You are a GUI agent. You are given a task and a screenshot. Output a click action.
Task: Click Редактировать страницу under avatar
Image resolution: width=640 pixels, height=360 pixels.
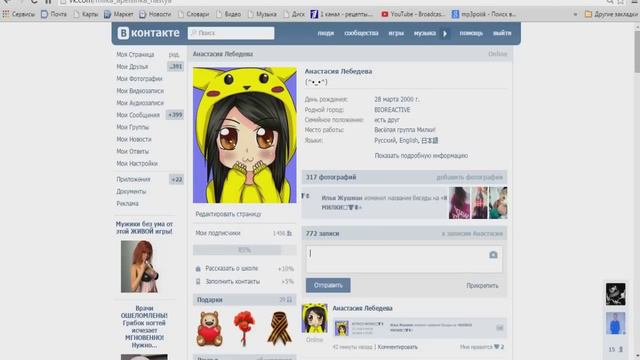point(228,214)
